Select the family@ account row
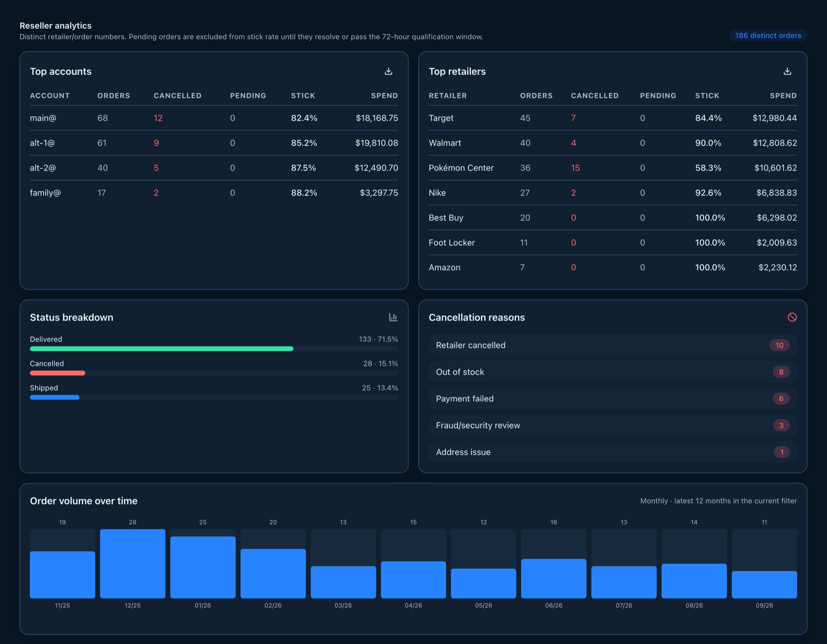This screenshot has height=644, width=827. click(214, 193)
